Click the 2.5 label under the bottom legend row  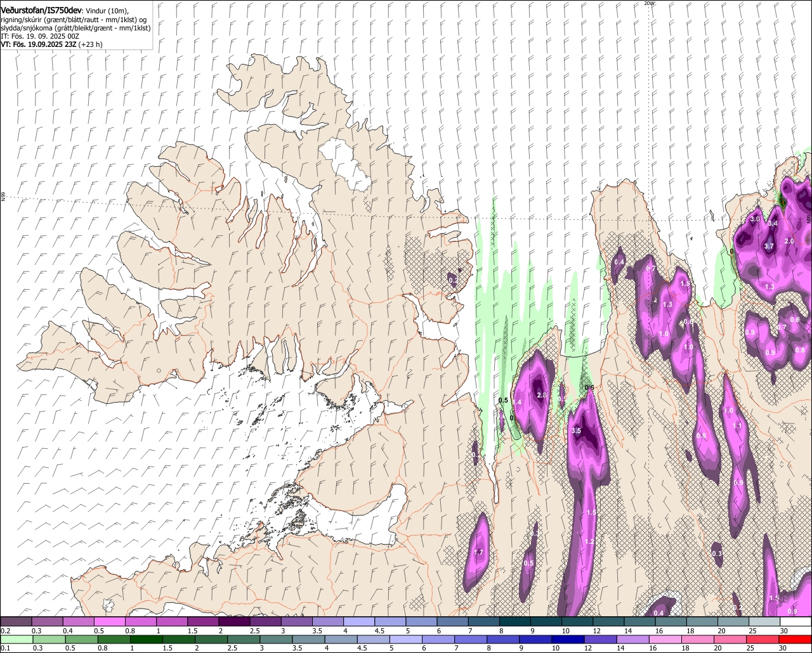pyautogui.click(x=232, y=648)
